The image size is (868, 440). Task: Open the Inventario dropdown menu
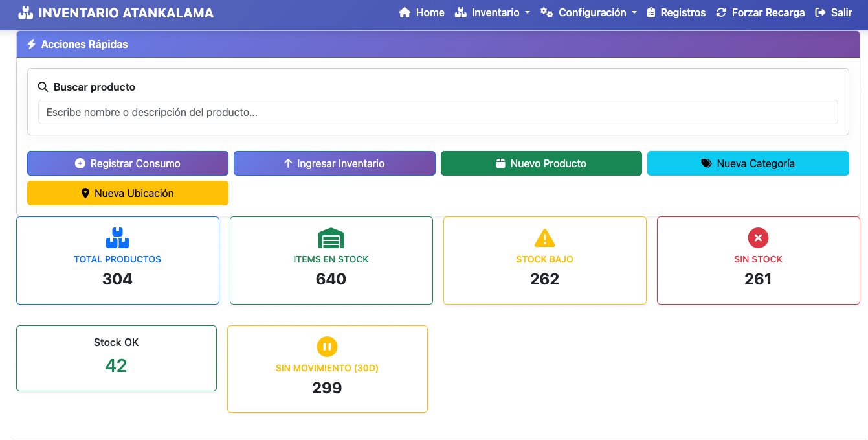coord(493,12)
